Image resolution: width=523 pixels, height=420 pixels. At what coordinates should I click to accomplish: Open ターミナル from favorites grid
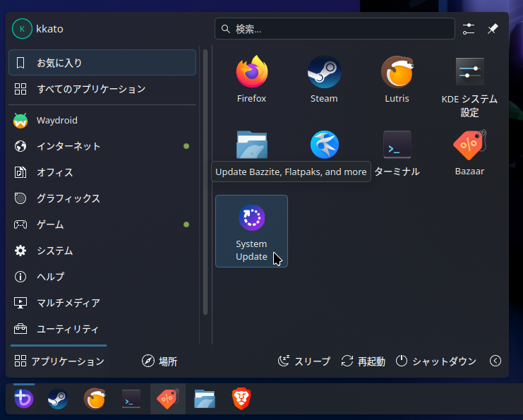tap(397, 153)
